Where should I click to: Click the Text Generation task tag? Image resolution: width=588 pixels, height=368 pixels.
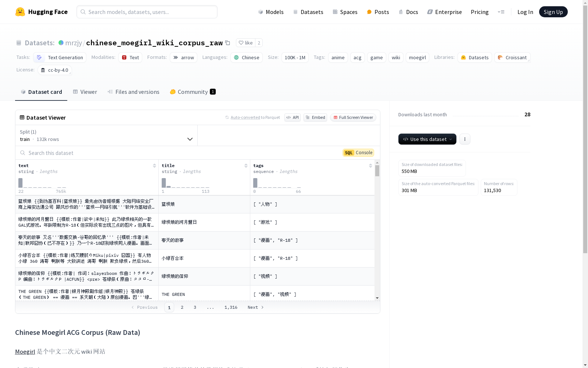60,57
